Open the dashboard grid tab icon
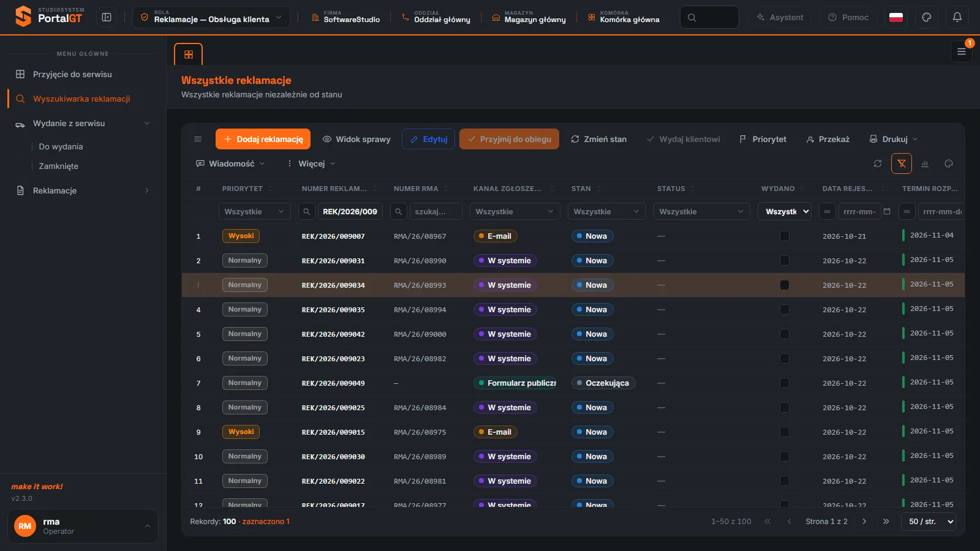 click(x=189, y=54)
